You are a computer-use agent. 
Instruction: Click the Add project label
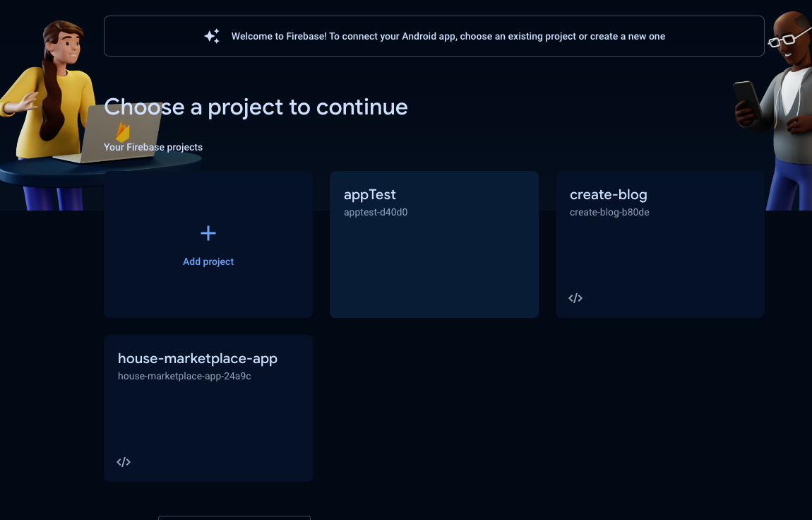(208, 261)
